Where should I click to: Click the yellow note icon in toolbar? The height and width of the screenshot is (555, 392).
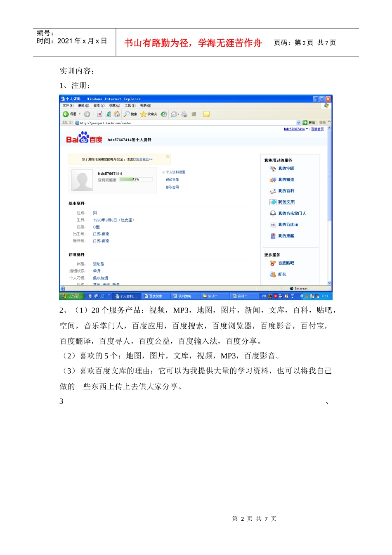206,114
